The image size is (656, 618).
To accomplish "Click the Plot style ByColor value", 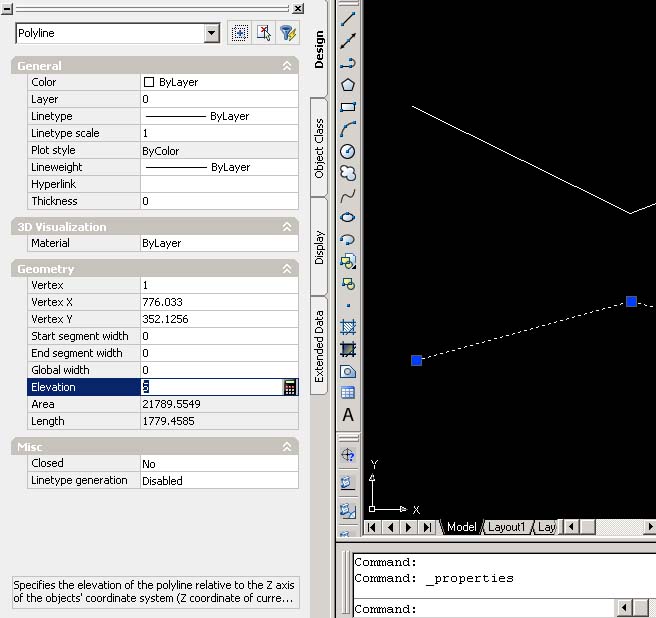I will [x=219, y=150].
